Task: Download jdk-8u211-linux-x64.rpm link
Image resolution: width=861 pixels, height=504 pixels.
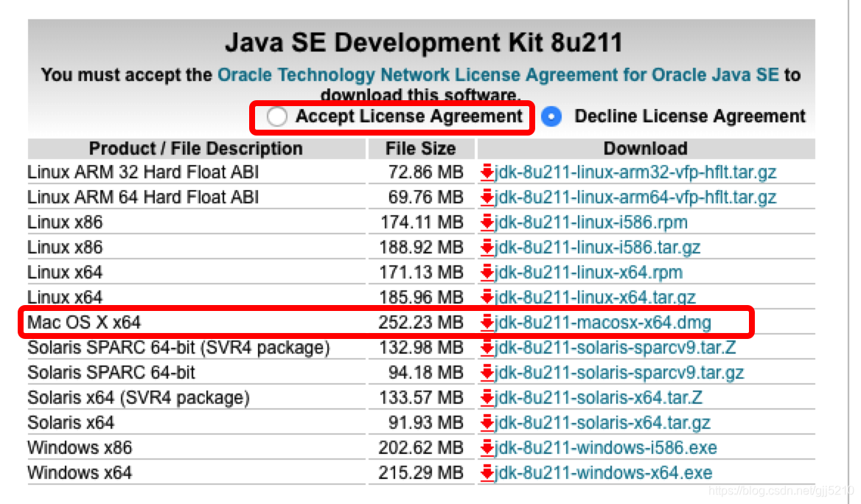Action: point(589,273)
